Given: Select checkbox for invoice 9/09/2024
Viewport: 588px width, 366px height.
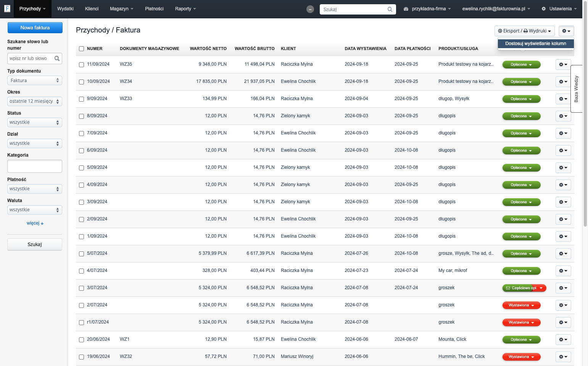Looking at the screenshot, I should 81,99.
